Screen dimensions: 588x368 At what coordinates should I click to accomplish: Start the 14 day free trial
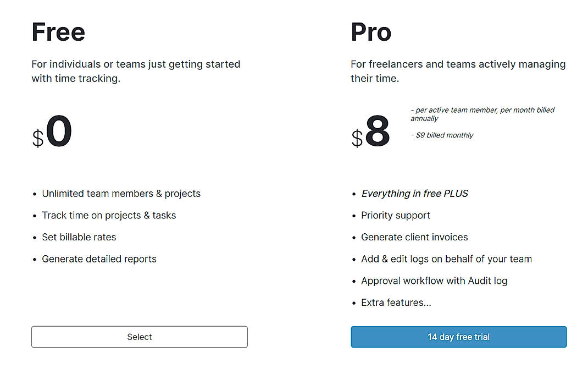458,337
